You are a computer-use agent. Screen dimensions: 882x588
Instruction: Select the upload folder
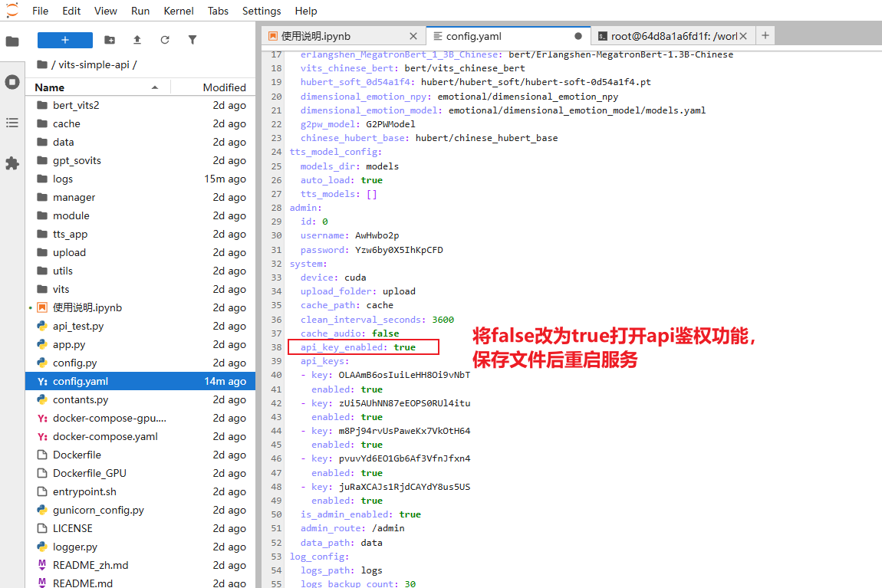pos(140,252)
